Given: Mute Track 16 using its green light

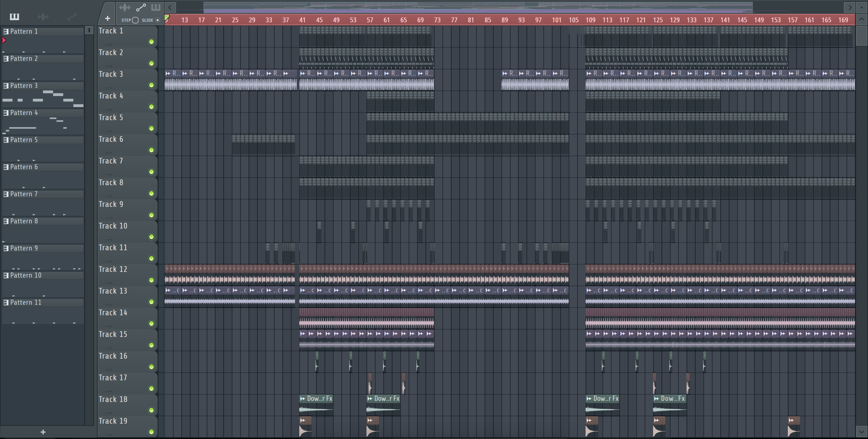Looking at the screenshot, I should 151,367.
